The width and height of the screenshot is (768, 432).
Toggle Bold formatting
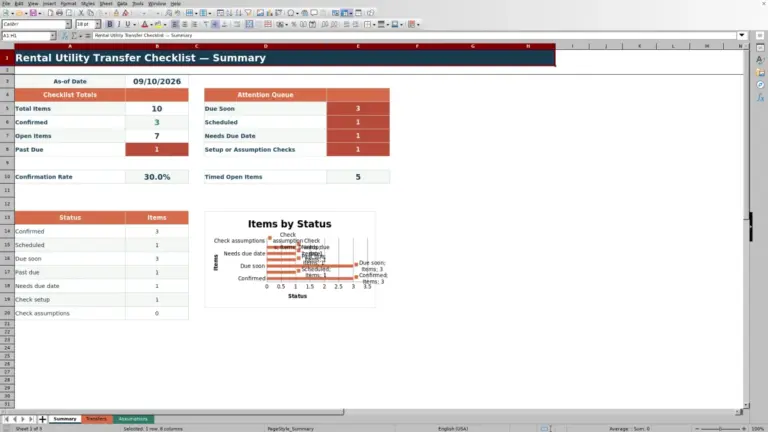110,24
